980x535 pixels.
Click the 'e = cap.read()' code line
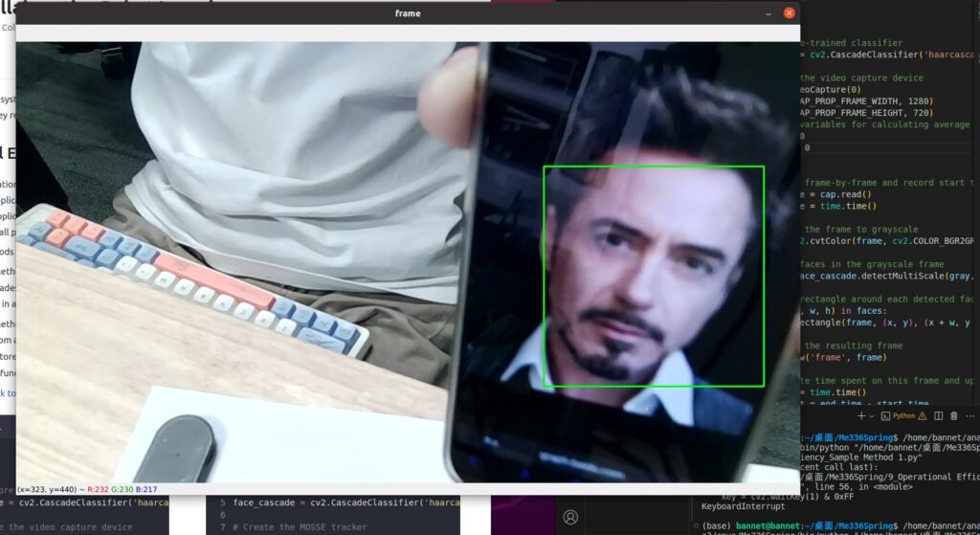tap(835, 194)
